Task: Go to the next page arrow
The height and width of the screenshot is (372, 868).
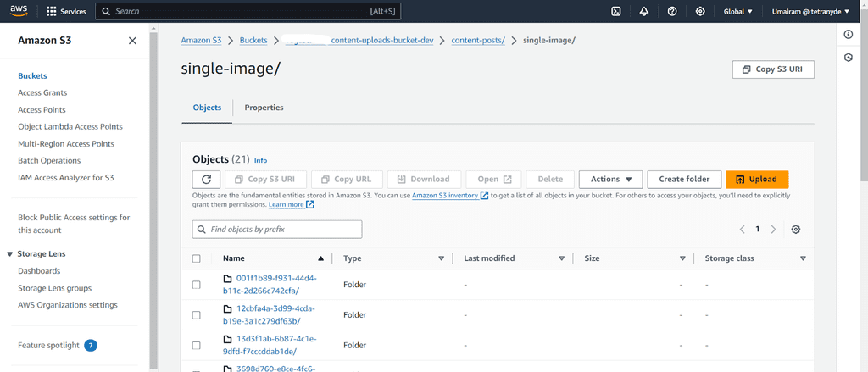Action: coord(773,229)
